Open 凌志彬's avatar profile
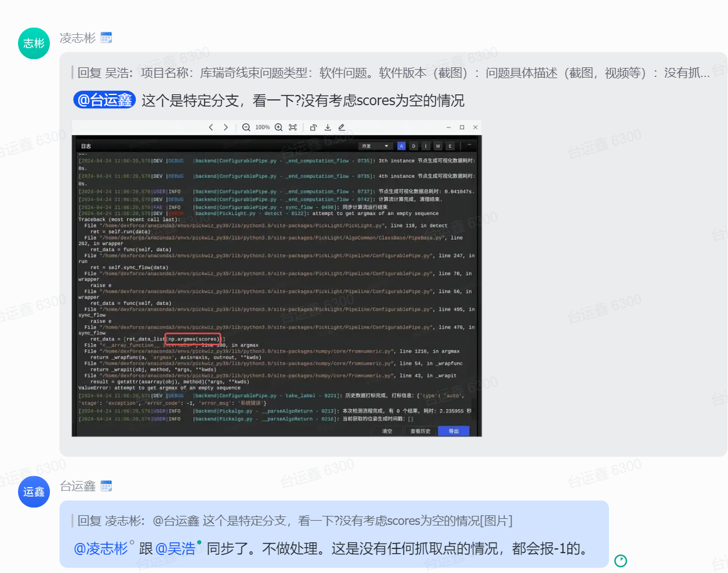 pyautogui.click(x=34, y=43)
